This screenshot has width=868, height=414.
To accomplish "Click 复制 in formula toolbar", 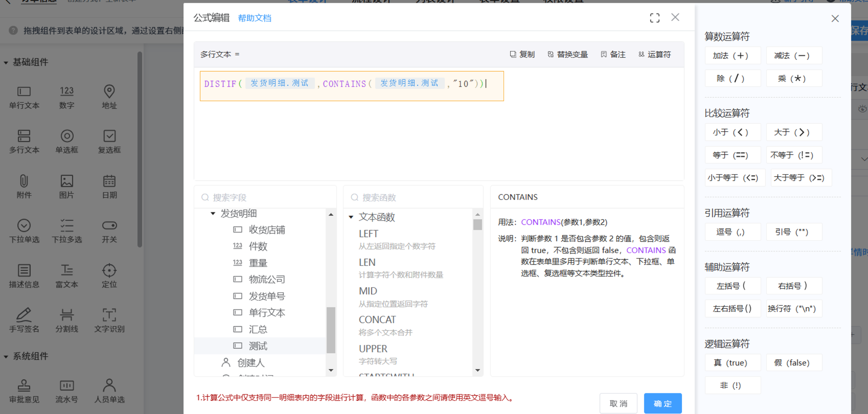I will [522, 54].
